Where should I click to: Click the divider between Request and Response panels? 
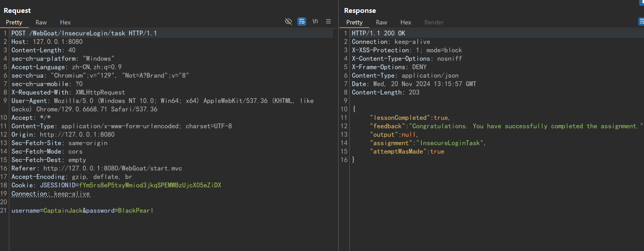pyautogui.click(x=339, y=133)
